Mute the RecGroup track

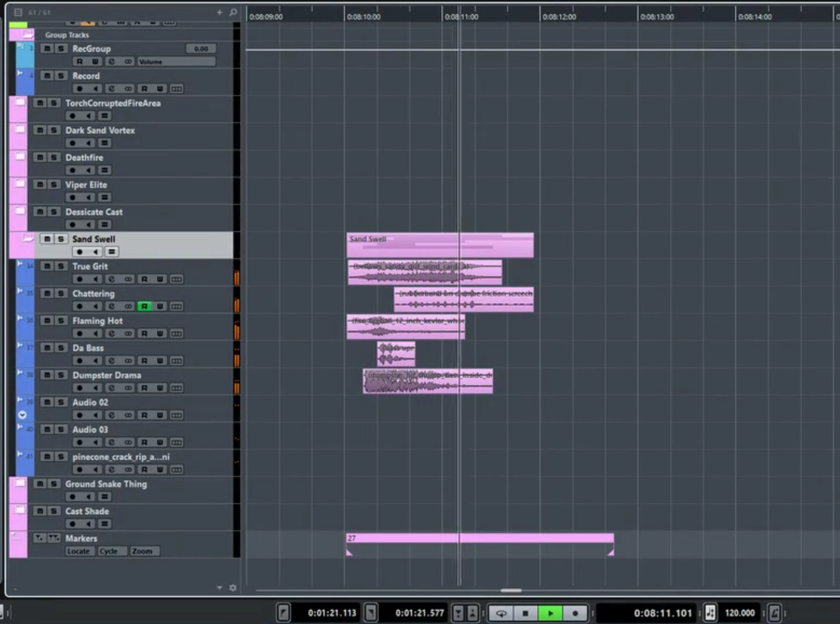pyautogui.click(x=47, y=49)
